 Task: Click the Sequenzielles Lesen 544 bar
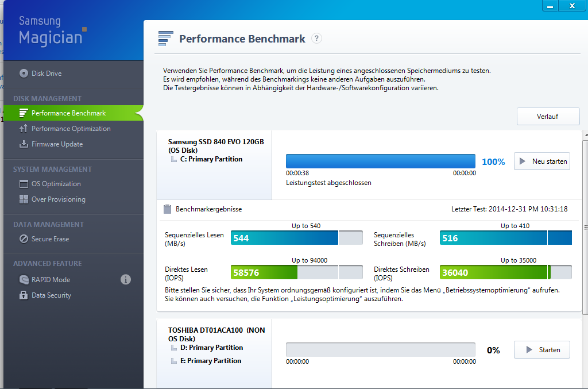click(297, 238)
